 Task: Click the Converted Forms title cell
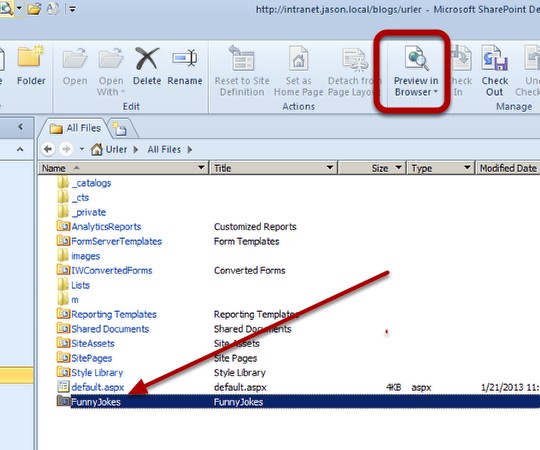pos(250,270)
